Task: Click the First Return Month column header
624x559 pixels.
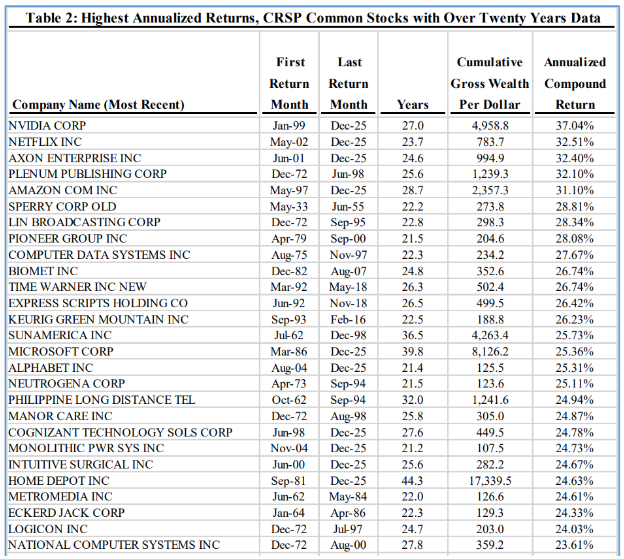Action: point(290,83)
